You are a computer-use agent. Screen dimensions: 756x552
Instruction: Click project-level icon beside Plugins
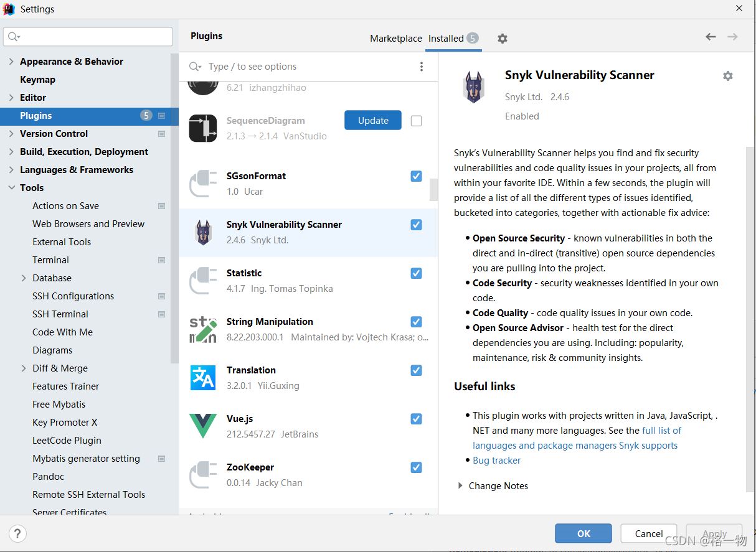(162, 116)
